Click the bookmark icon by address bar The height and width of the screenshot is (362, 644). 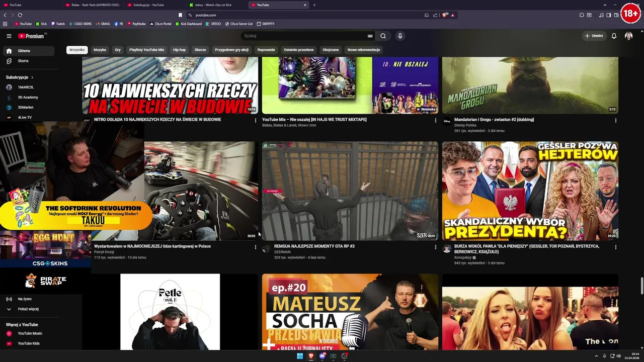pos(180,15)
